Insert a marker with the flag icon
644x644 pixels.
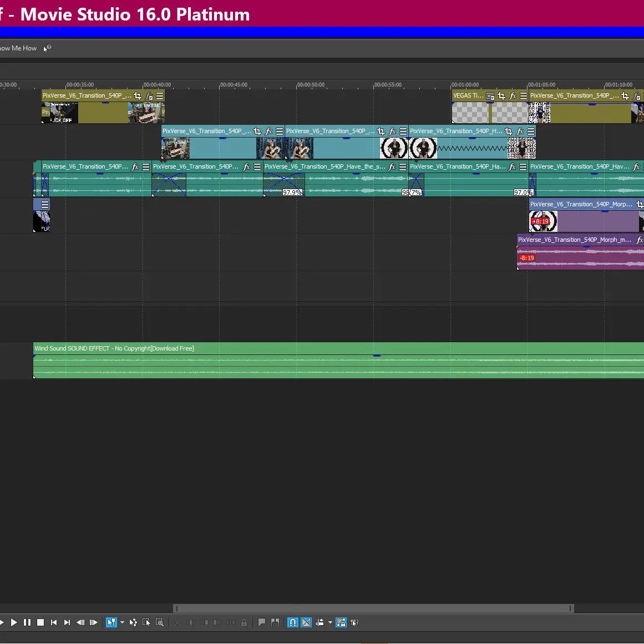coord(262,622)
